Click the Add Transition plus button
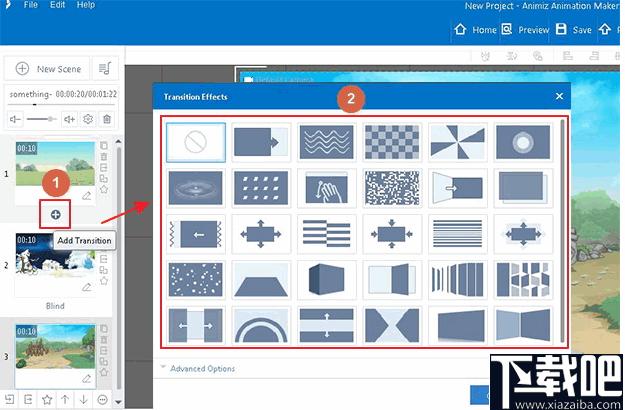The width and height of the screenshot is (625, 410). point(55,215)
